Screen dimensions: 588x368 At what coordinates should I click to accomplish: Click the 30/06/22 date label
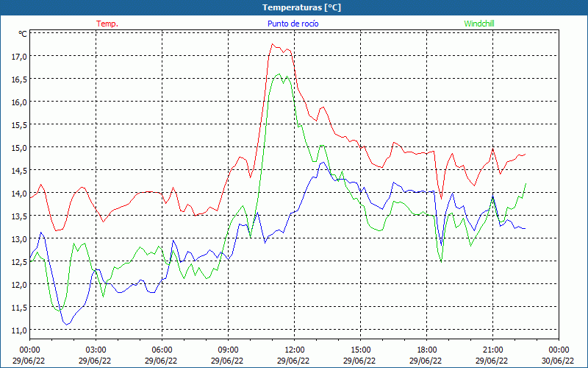pos(559,361)
